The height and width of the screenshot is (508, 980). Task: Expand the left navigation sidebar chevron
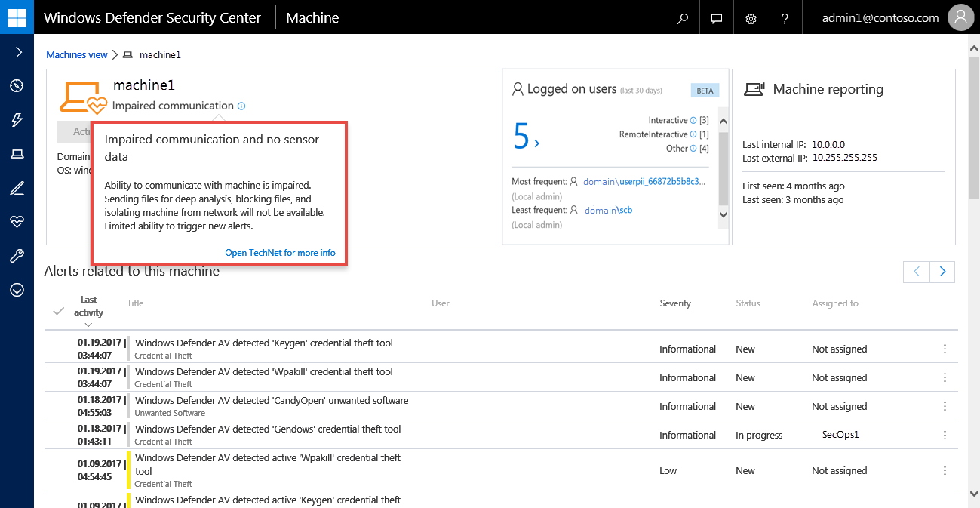coord(17,52)
